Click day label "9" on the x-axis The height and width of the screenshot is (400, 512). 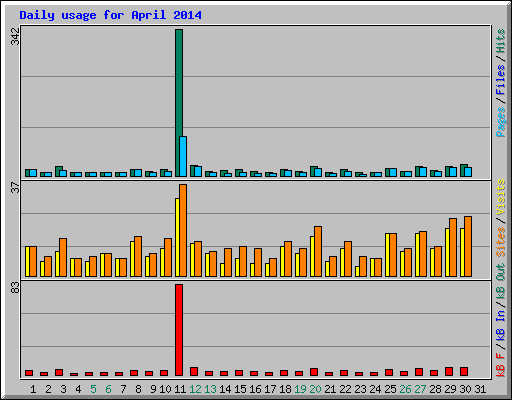(153, 389)
